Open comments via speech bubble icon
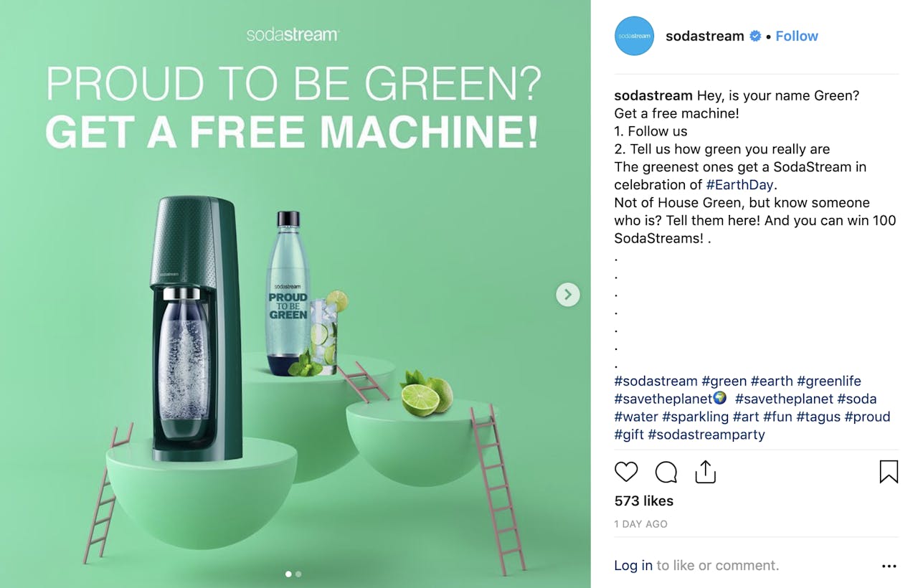 [x=666, y=472]
